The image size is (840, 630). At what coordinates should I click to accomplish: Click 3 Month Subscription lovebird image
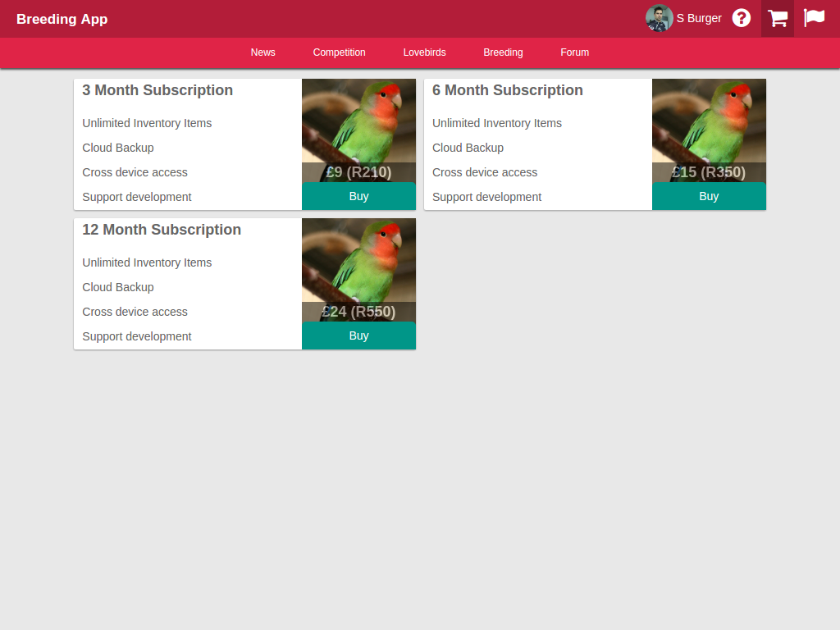click(x=359, y=130)
